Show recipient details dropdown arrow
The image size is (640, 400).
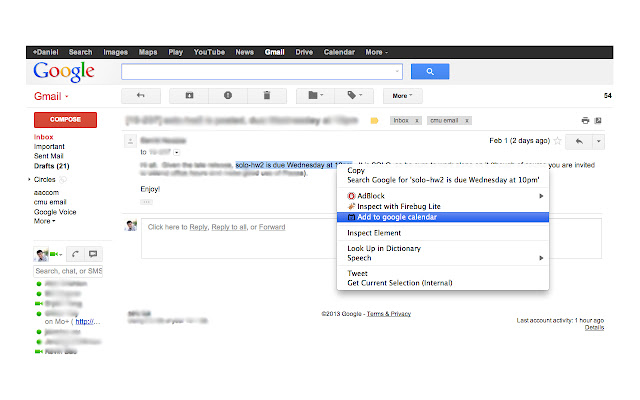tap(176, 152)
